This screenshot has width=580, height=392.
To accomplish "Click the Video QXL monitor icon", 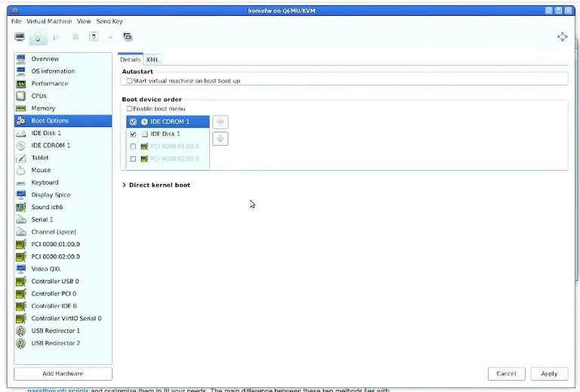I will [21, 269].
